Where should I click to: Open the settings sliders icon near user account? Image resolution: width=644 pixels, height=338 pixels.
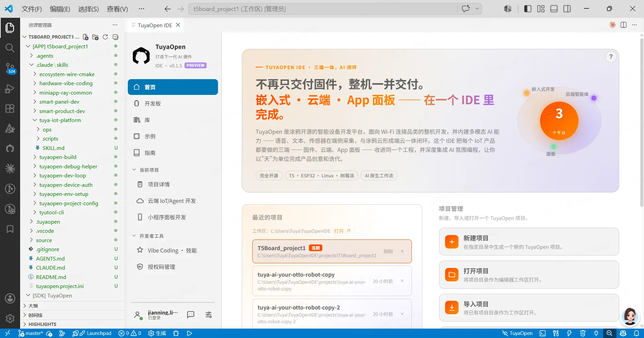click(209, 315)
